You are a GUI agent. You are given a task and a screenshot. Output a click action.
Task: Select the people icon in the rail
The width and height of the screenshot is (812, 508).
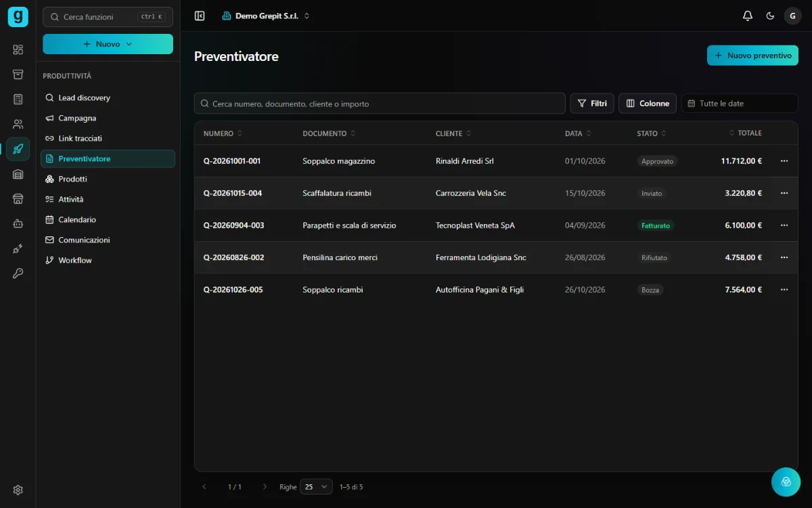point(18,124)
